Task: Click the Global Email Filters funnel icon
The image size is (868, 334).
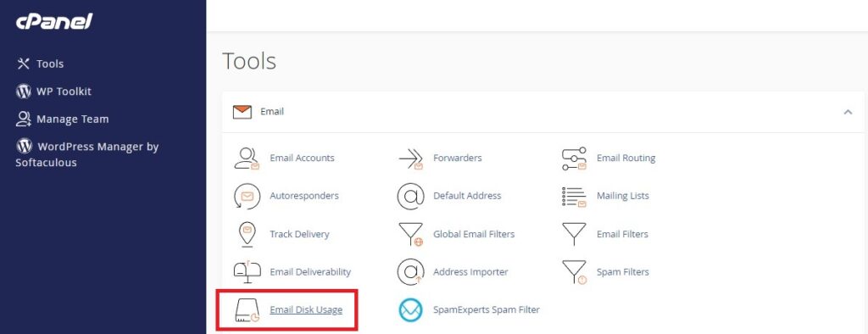Action: click(411, 234)
